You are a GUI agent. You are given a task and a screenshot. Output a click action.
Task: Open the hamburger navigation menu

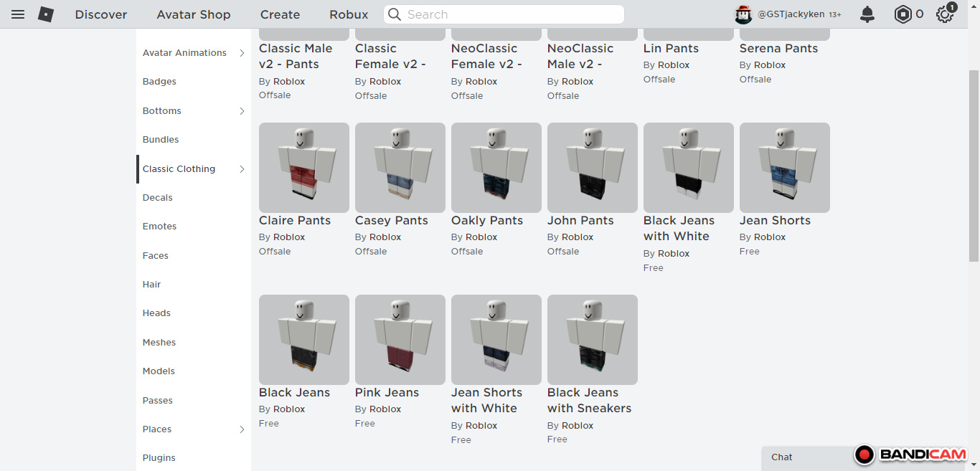point(18,14)
